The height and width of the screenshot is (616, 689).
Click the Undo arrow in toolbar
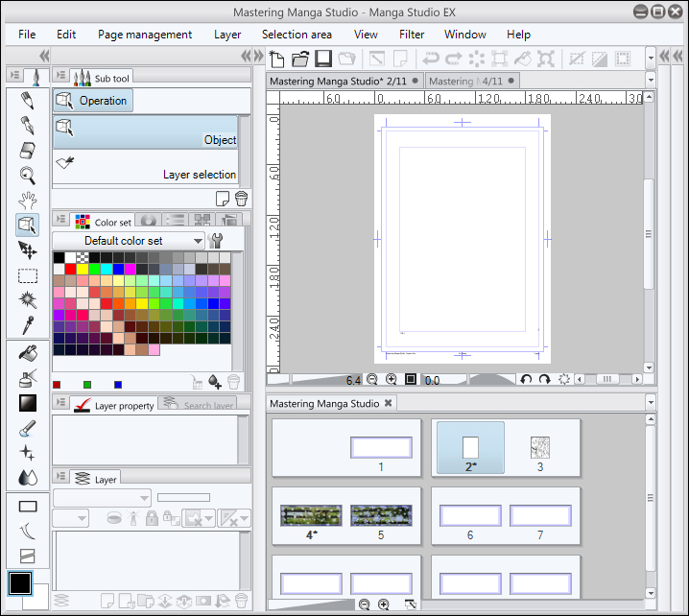tap(431, 59)
